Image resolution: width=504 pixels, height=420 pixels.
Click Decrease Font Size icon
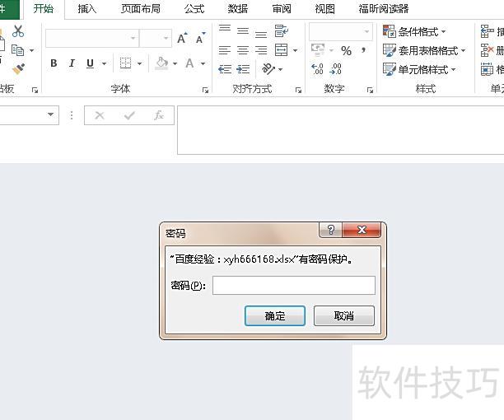(x=201, y=38)
